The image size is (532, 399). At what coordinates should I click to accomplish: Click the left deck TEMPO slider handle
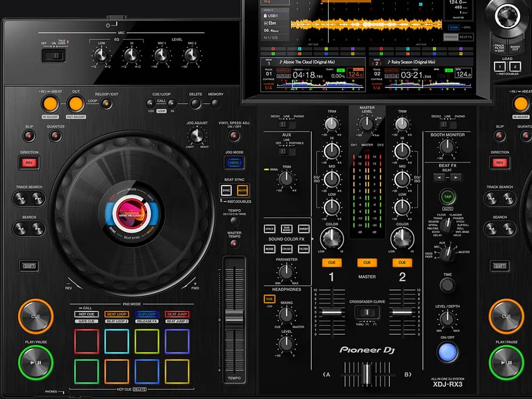tap(234, 319)
